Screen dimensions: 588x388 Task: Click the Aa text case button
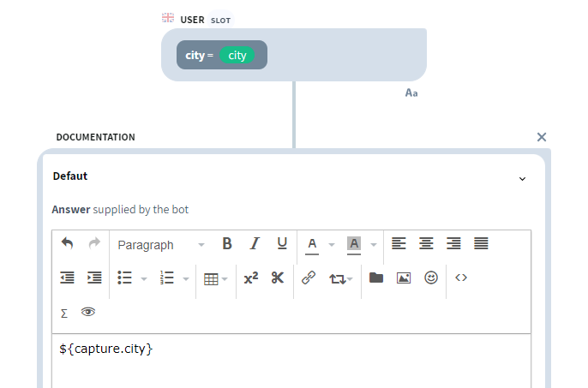tap(411, 92)
